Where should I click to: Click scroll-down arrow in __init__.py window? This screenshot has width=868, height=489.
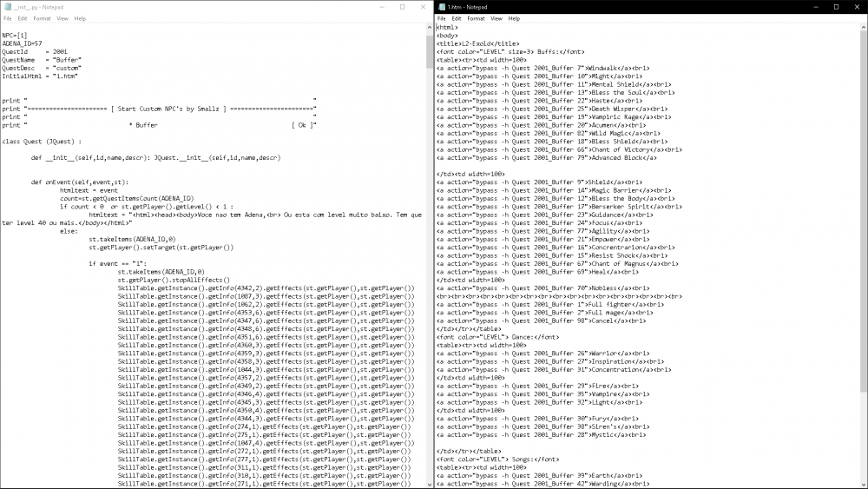[430, 484]
